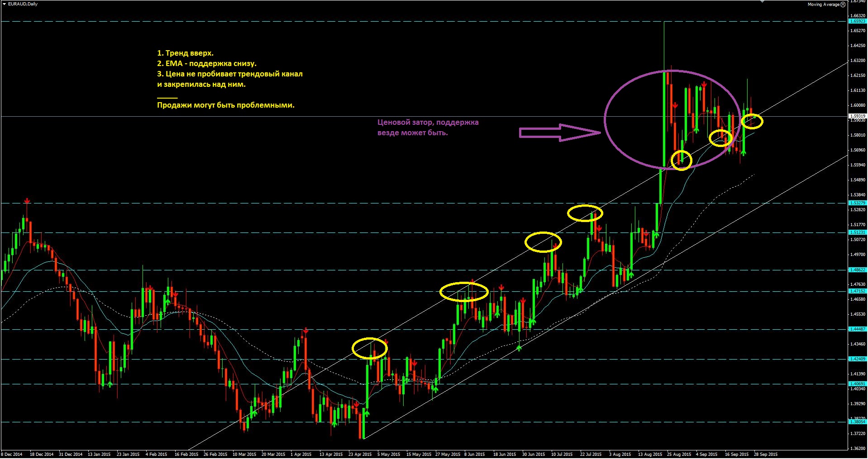Select the 1.44487 level price tag
Image resolution: width=868 pixels, height=459 pixels.
(858, 329)
